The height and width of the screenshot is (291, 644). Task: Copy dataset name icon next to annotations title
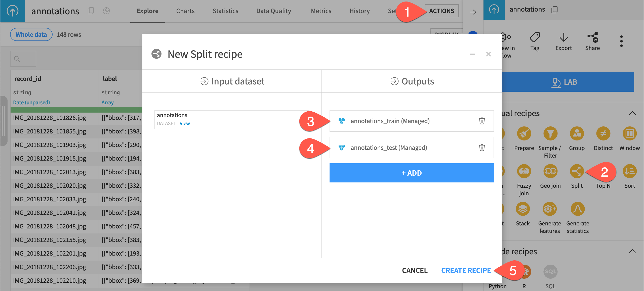91,11
